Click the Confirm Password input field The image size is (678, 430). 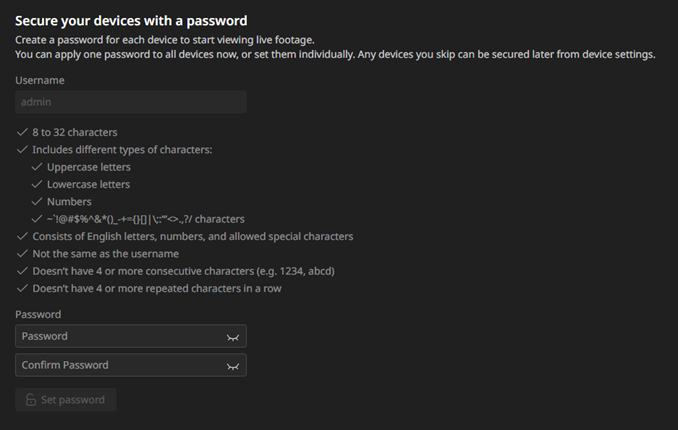click(x=131, y=365)
